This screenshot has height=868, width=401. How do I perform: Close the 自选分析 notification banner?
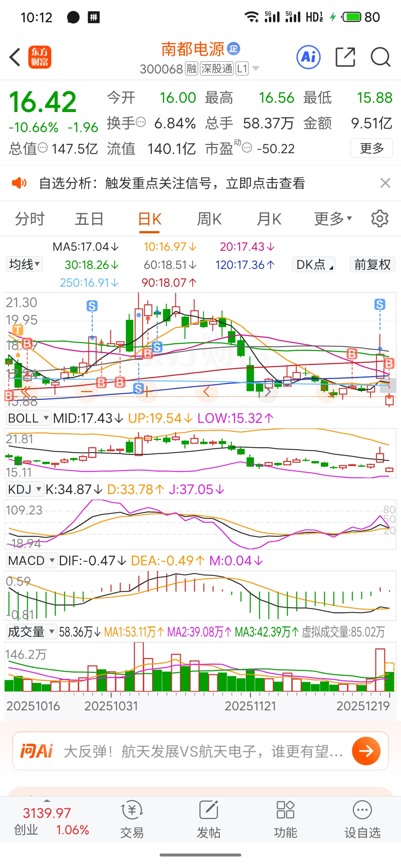coord(385,183)
